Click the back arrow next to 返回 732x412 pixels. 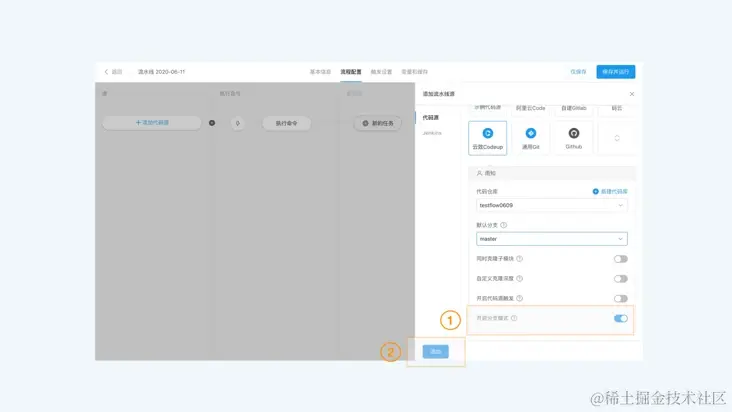(x=106, y=72)
